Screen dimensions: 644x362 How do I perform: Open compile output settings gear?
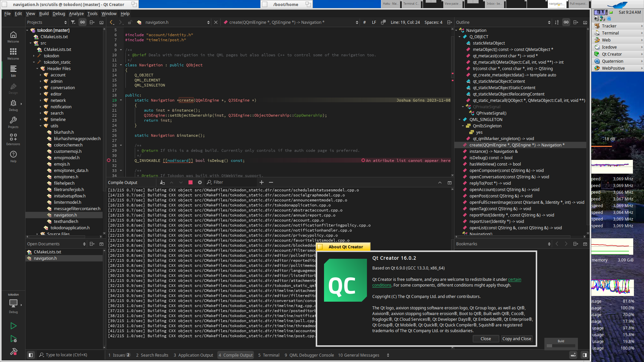tap(200, 182)
